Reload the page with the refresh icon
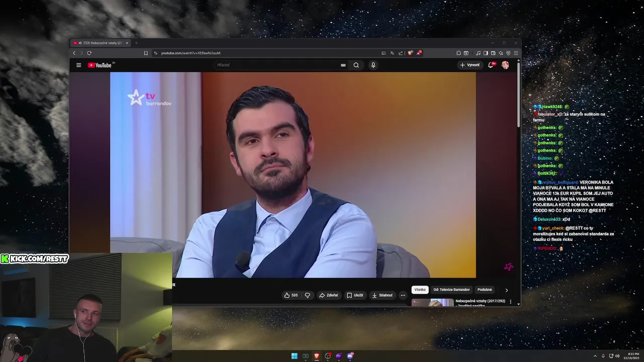The height and width of the screenshot is (362, 644). 89,53
